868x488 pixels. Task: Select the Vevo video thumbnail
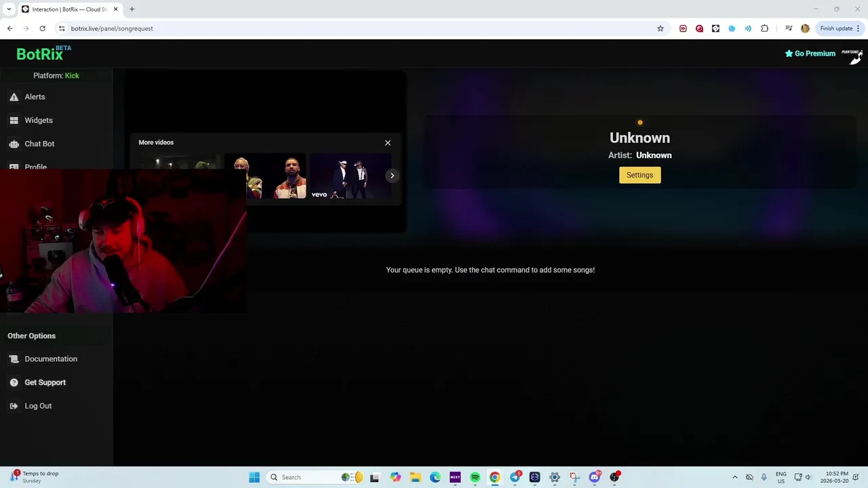351,177
